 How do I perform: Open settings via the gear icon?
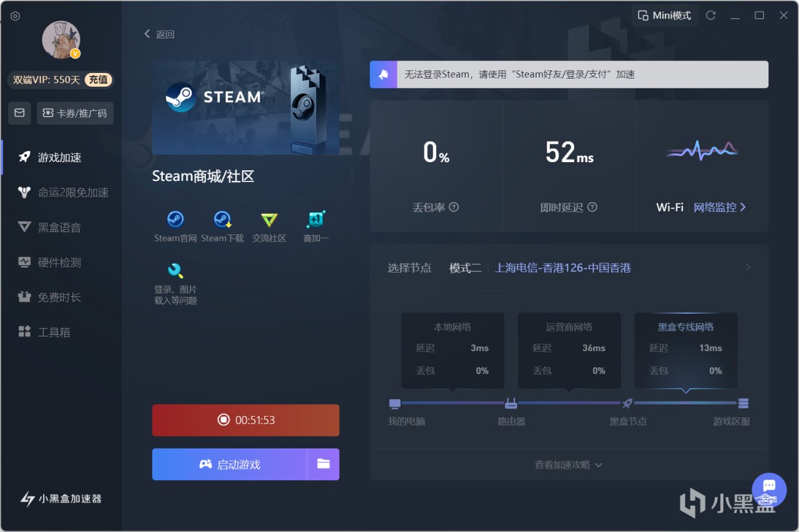click(x=16, y=16)
